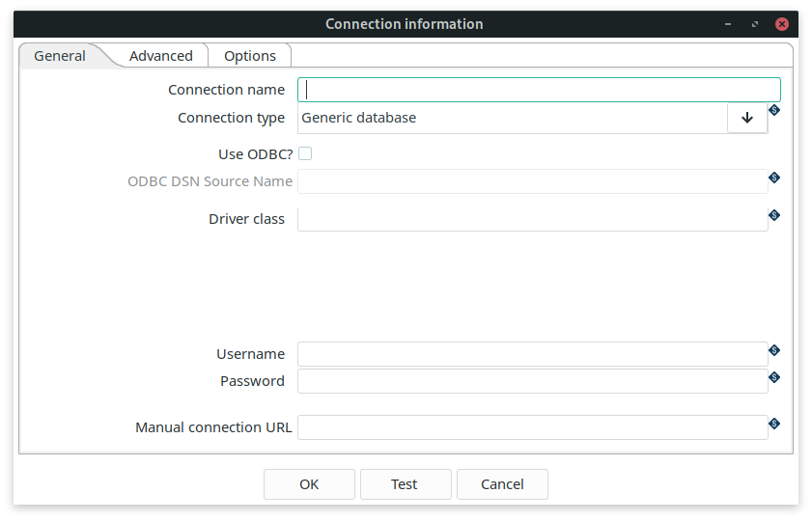The image size is (812, 521).
Task: Select the General tab
Action: coord(60,56)
